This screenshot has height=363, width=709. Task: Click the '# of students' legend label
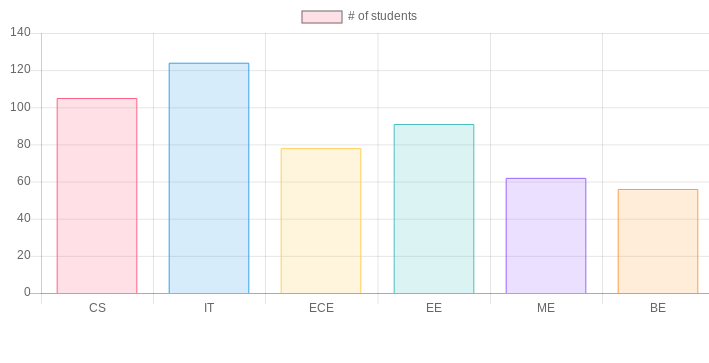[x=382, y=16]
